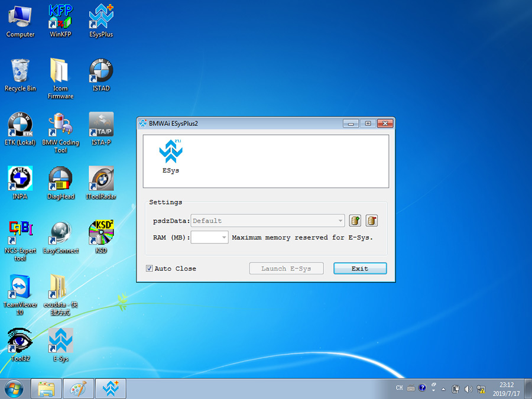Select the Computer desktop icon
532x399 pixels.
(20, 22)
